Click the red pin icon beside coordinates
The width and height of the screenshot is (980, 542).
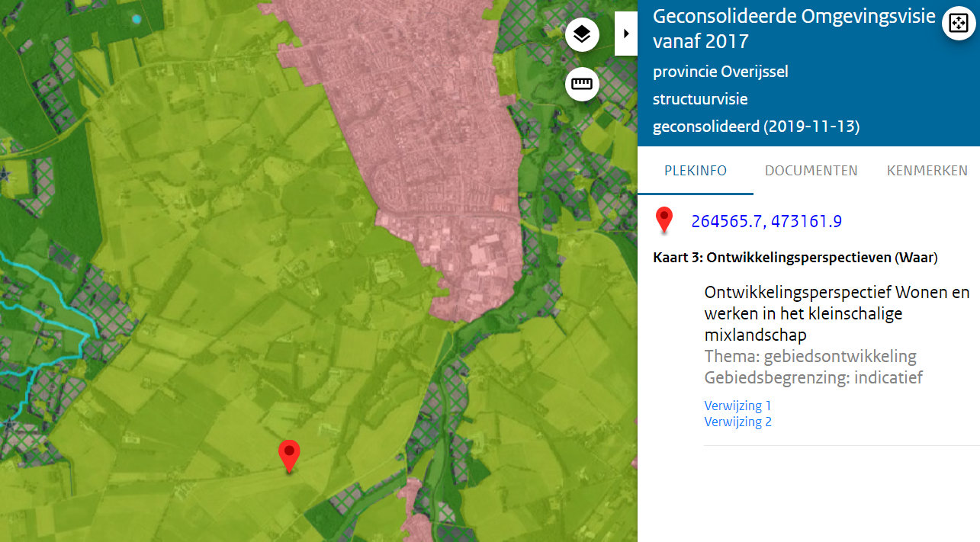[664, 220]
